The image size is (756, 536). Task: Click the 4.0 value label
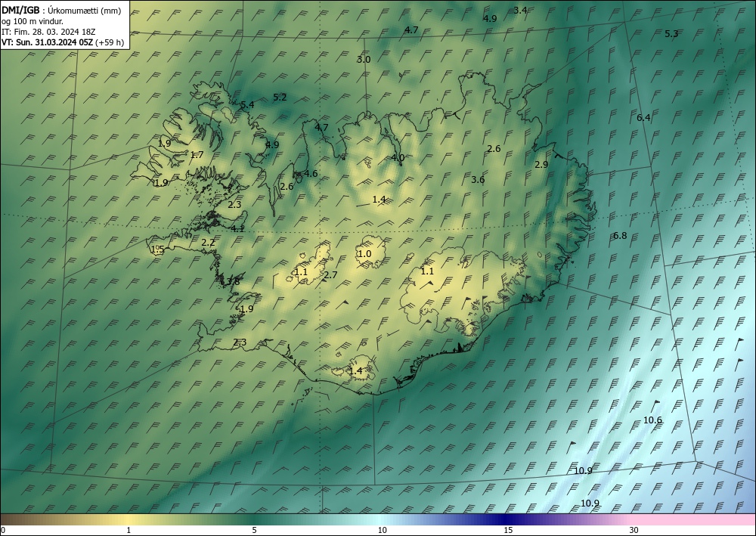(398, 157)
